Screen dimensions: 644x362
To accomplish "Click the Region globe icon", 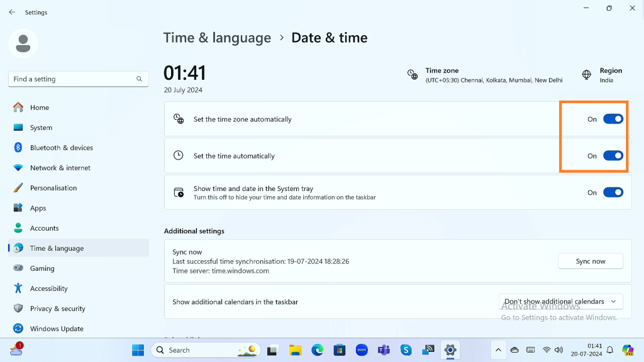I will pos(586,75).
